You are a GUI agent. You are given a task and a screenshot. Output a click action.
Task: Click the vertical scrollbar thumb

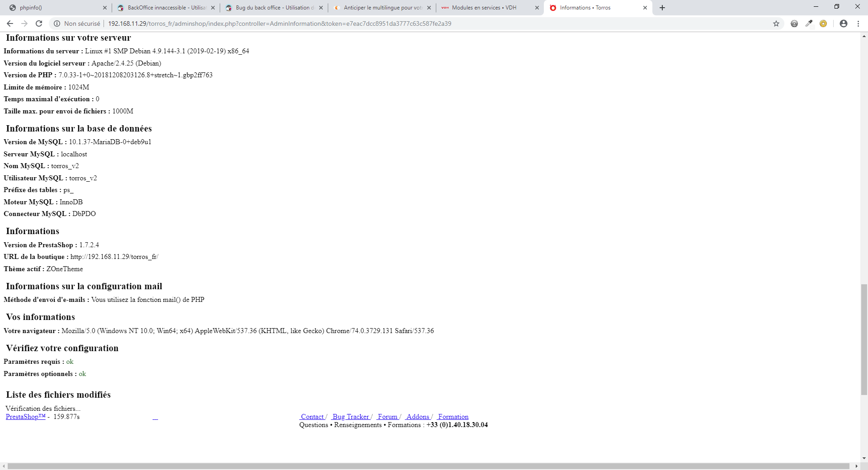coord(864,339)
